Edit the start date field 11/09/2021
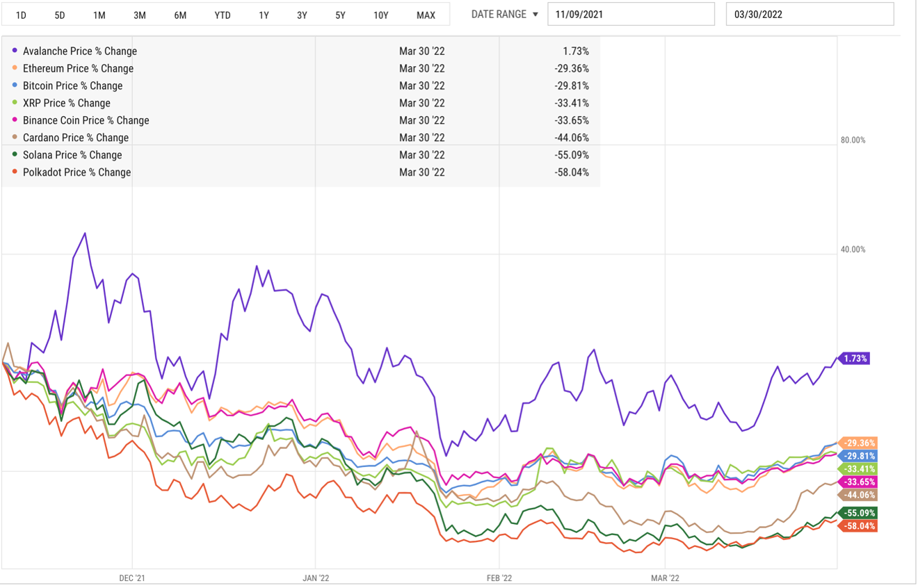The height and width of the screenshot is (588, 918). pos(631,14)
